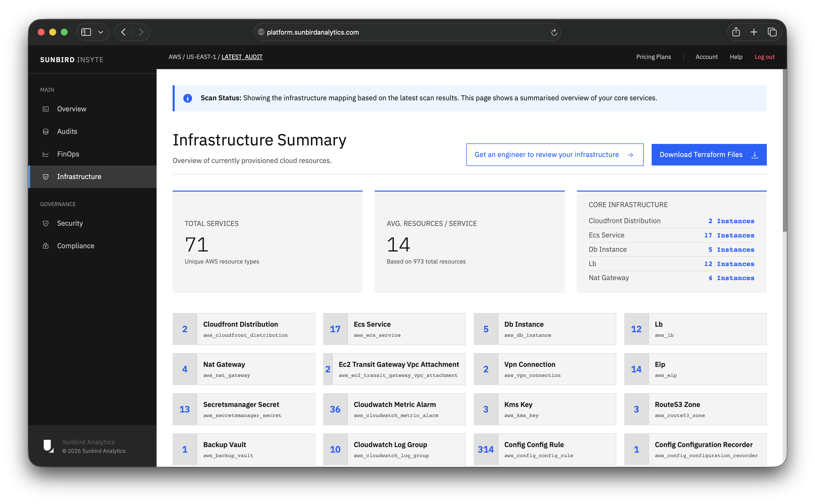
Task: Select the Compliance lock icon
Action: pos(46,246)
